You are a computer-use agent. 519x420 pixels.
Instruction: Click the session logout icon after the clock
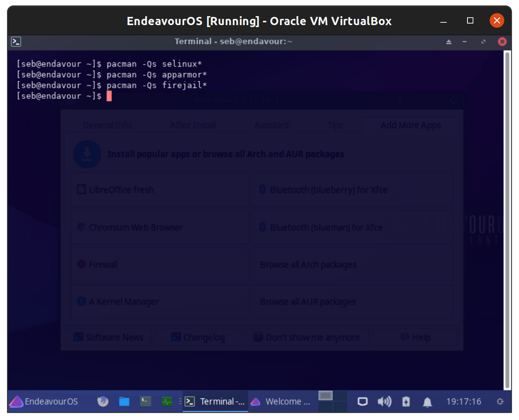[500, 401]
